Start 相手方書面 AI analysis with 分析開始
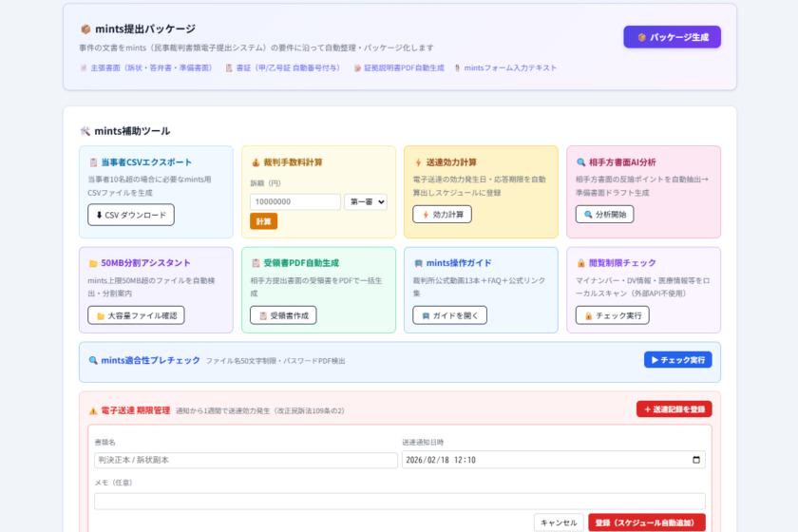 click(x=604, y=215)
